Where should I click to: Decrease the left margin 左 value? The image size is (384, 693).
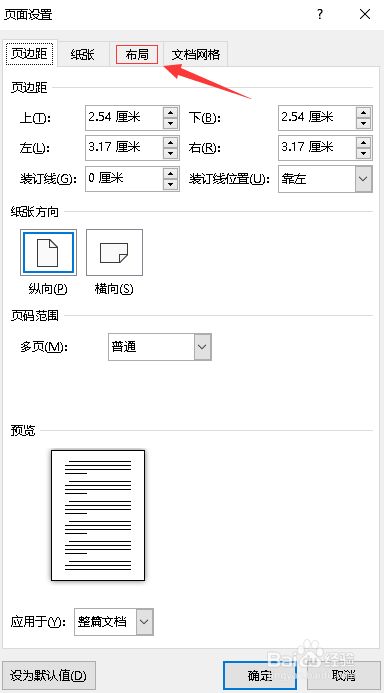point(171,154)
